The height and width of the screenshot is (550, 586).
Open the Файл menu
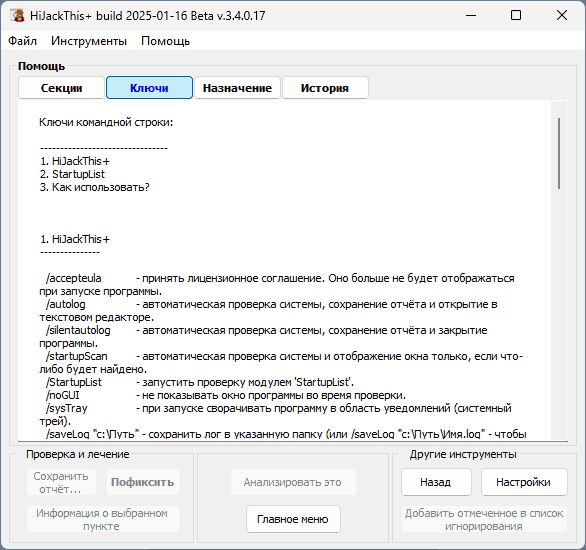tap(22, 41)
